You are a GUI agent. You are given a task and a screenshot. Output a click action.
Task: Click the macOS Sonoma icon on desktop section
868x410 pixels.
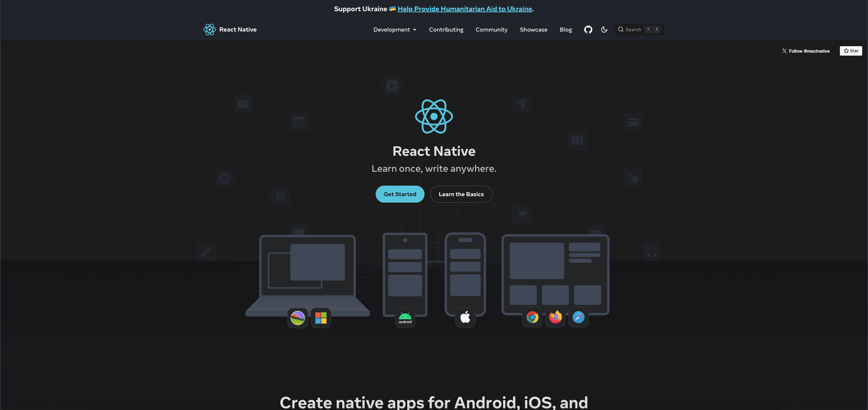[297, 317]
